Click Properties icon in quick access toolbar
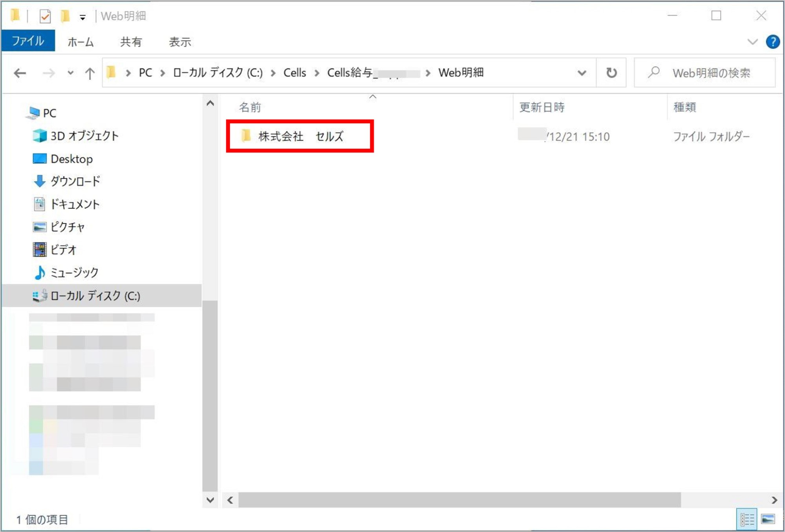Viewport: 785px width, 532px height. tap(45, 16)
